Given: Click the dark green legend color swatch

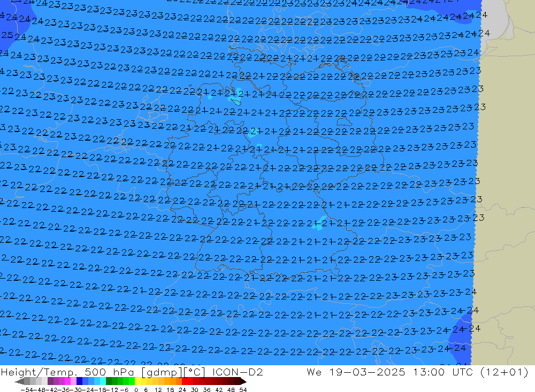Looking at the screenshot, I should (109, 381).
